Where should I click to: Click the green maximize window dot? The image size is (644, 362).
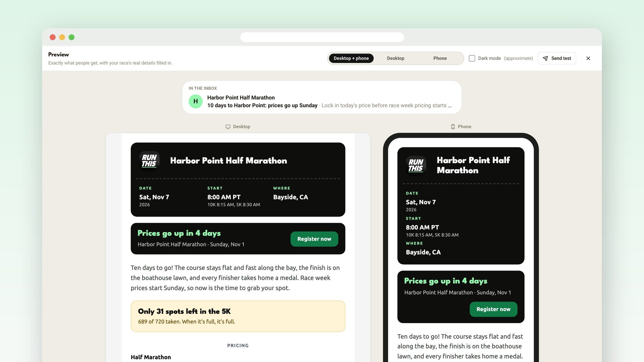pos(71,37)
